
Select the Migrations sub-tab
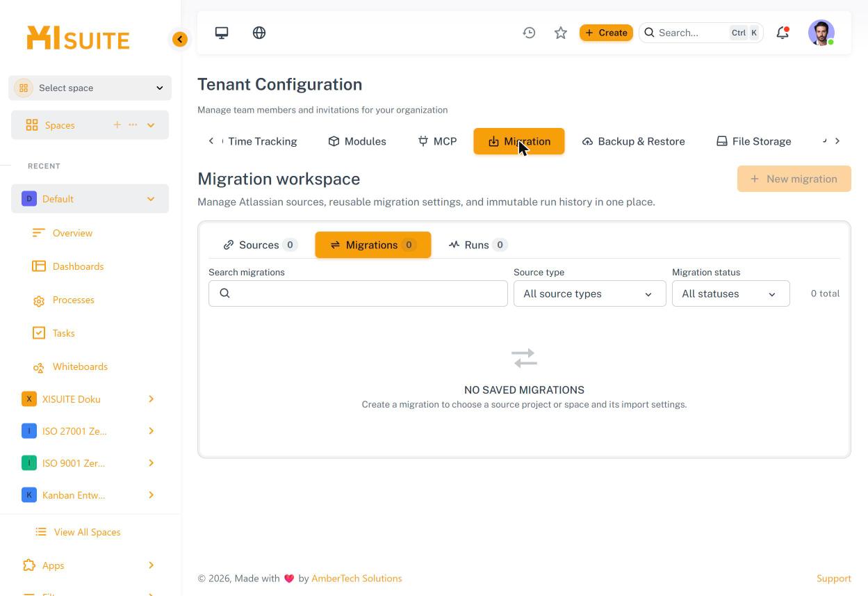point(373,245)
